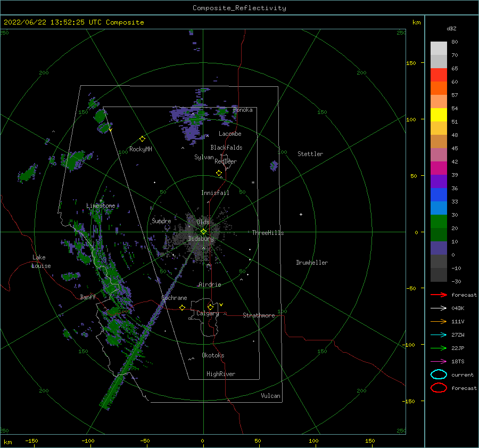Click the Calgary city label
The height and width of the screenshot is (448, 479).
[x=208, y=313]
